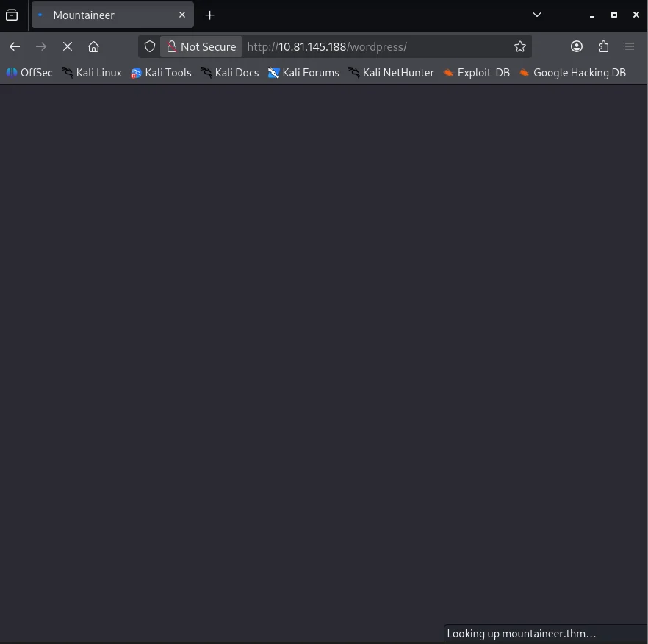Open the hamburger application menu
Image resolution: width=648 pixels, height=644 pixels.
point(630,46)
